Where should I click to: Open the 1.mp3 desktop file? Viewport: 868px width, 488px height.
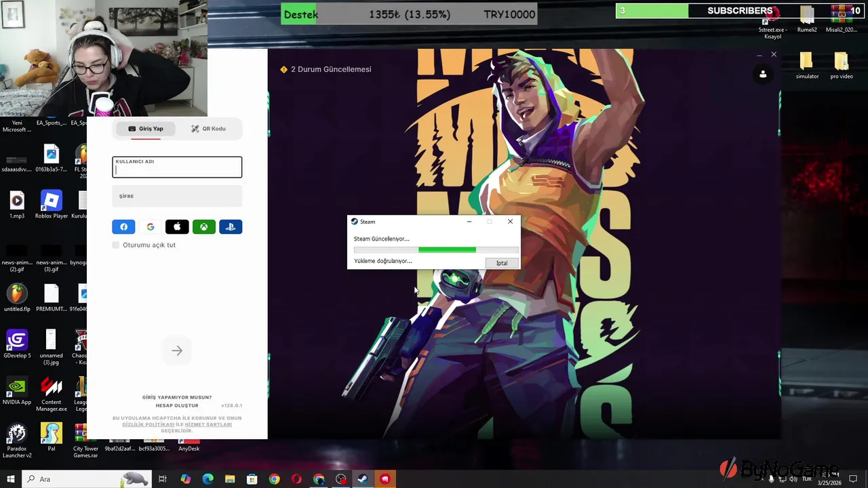(17, 205)
